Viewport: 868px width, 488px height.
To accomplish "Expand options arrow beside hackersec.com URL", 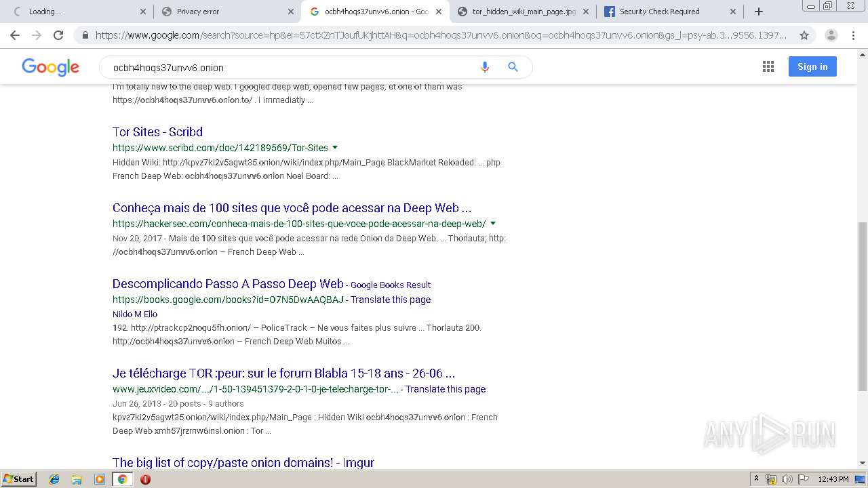I will pyautogui.click(x=493, y=223).
